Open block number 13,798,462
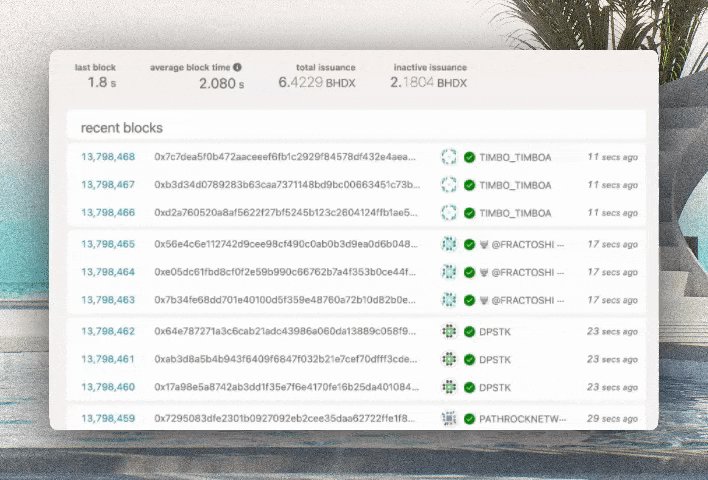The width and height of the screenshot is (708, 480). [108, 331]
